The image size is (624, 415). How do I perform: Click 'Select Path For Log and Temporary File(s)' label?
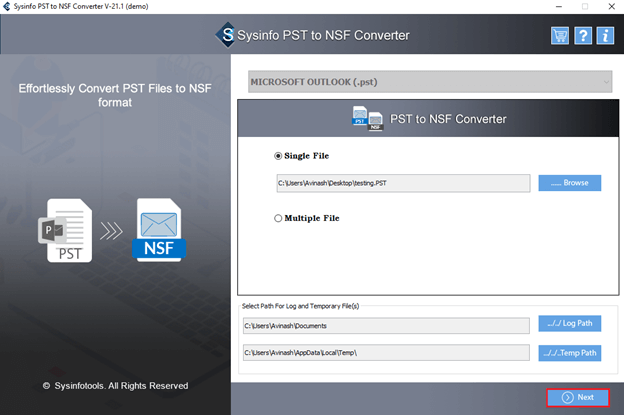point(300,306)
